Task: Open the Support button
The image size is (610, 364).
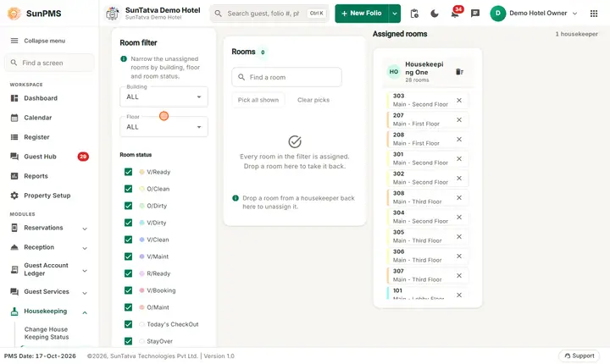Action: click(579, 356)
